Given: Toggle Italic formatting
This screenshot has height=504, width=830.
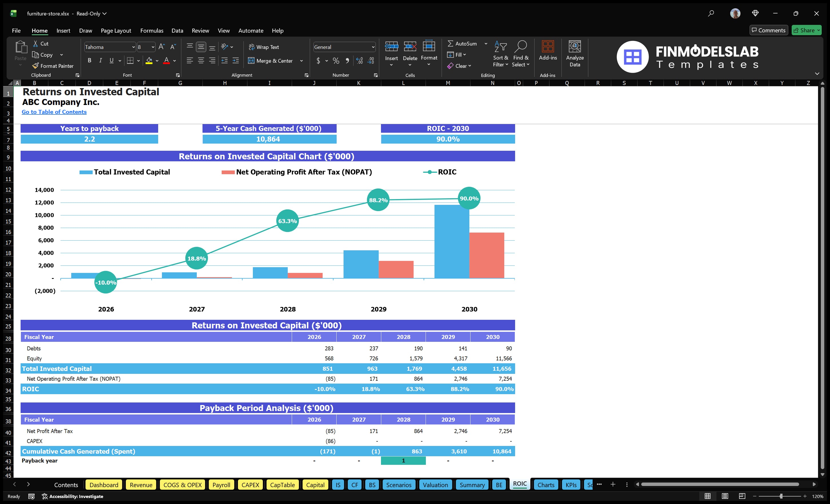Looking at the screenshot, I should click(x=100, y=60).
